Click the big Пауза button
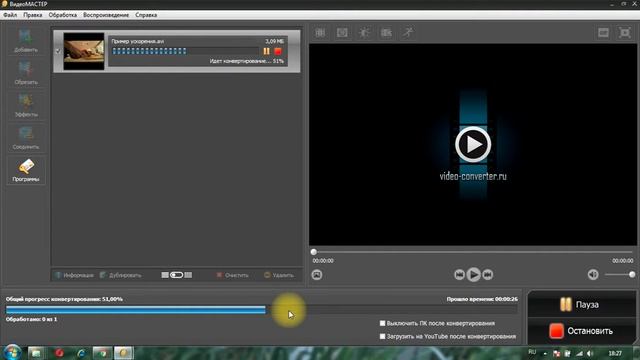This screenshot has height=360, width=640. [x=582, y=304]
